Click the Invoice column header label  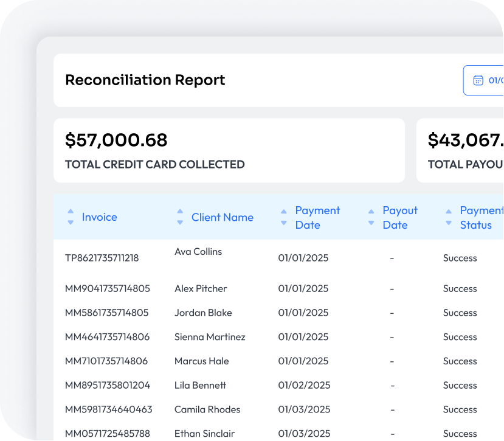point(100,217)
